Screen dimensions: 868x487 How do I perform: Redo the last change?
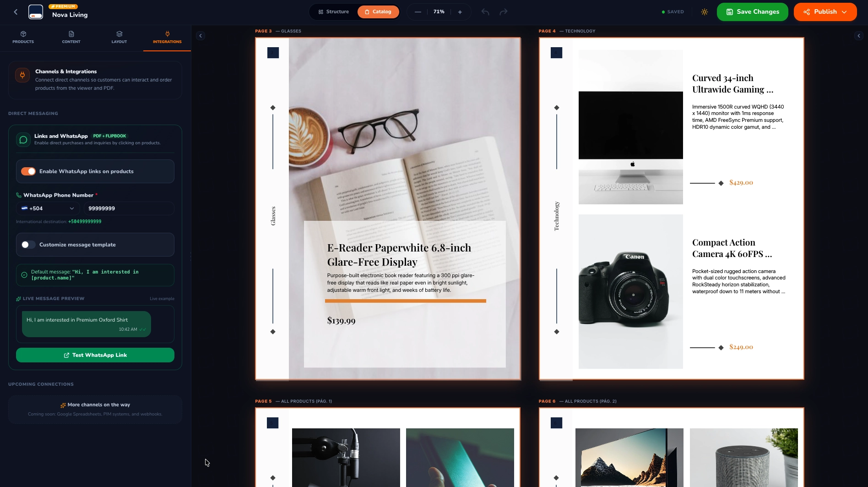click(x=504, y=12)
